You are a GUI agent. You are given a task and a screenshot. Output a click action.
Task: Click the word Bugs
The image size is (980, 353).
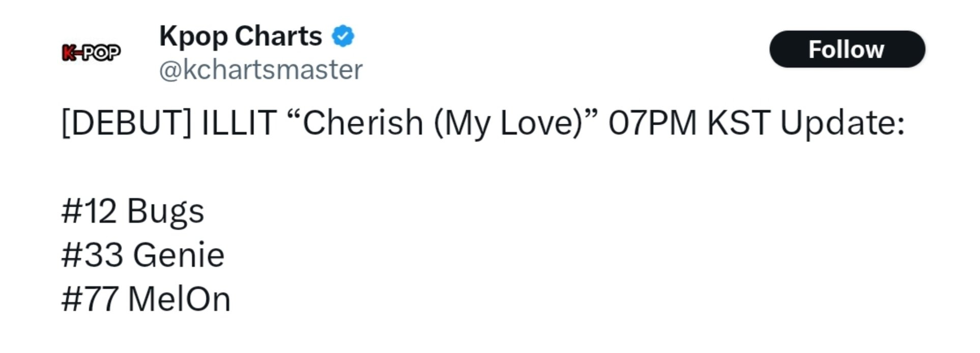165,211
